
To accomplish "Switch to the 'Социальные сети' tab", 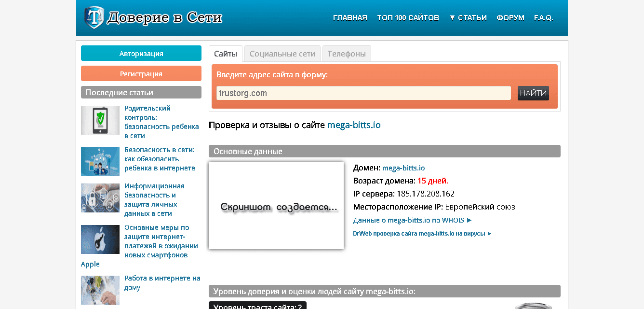I will [282, 54].
